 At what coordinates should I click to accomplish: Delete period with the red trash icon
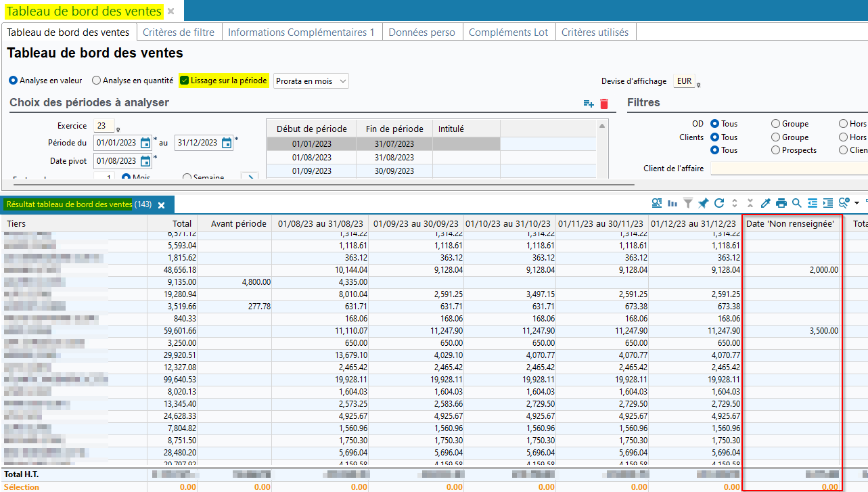point(604,104)
